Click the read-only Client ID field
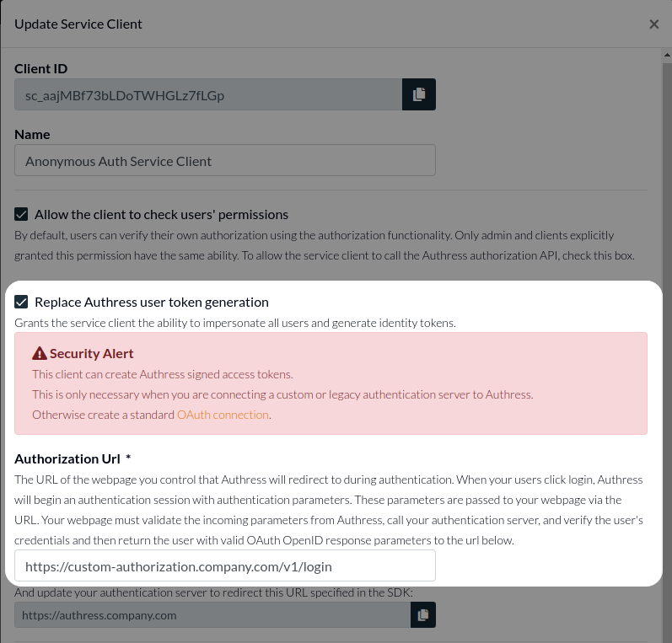Image resolution: width=672 pixels, height=643 pixels. tap(208, 95)
